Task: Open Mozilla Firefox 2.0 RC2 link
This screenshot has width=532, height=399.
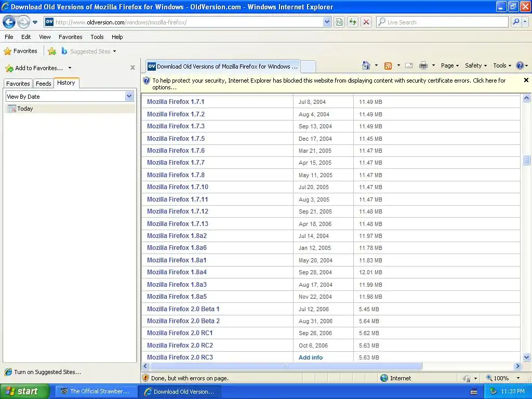Action: pyautogui.click(x=180, y=345)
